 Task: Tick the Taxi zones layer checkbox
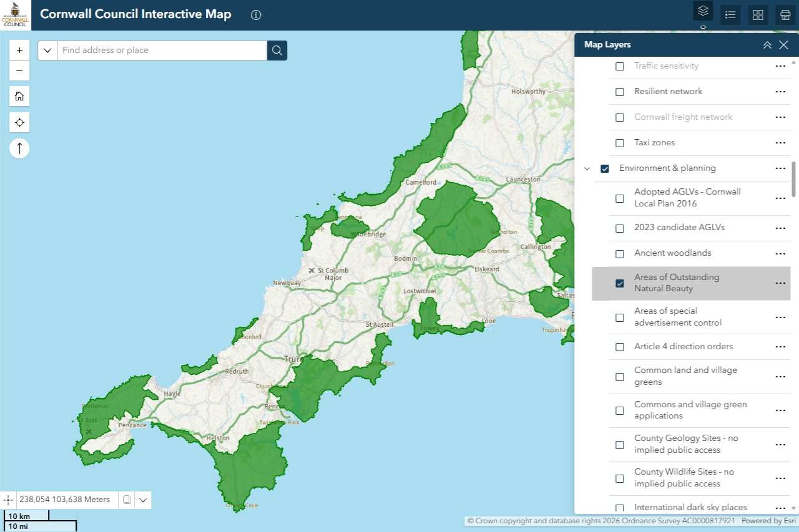coord(620,143)
